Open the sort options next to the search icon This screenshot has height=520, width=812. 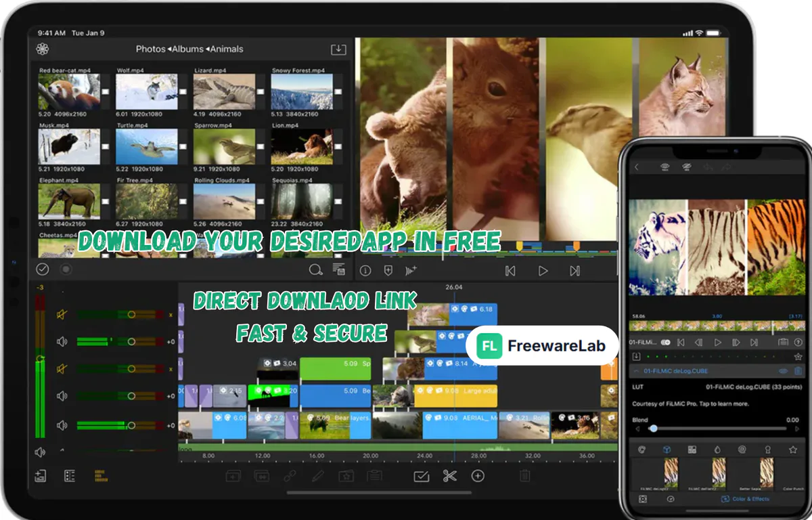coord(338,269)
